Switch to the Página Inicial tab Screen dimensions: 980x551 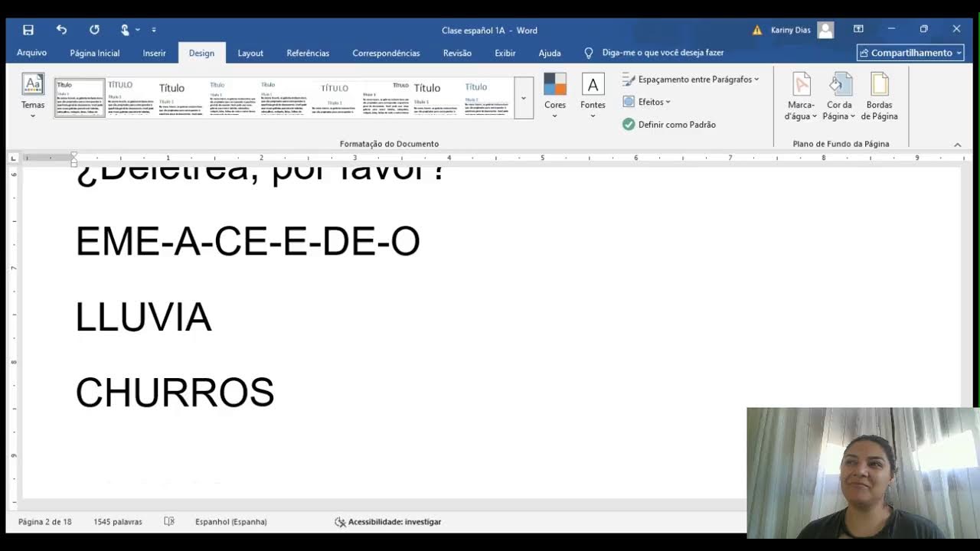click(x=95, y=53)
